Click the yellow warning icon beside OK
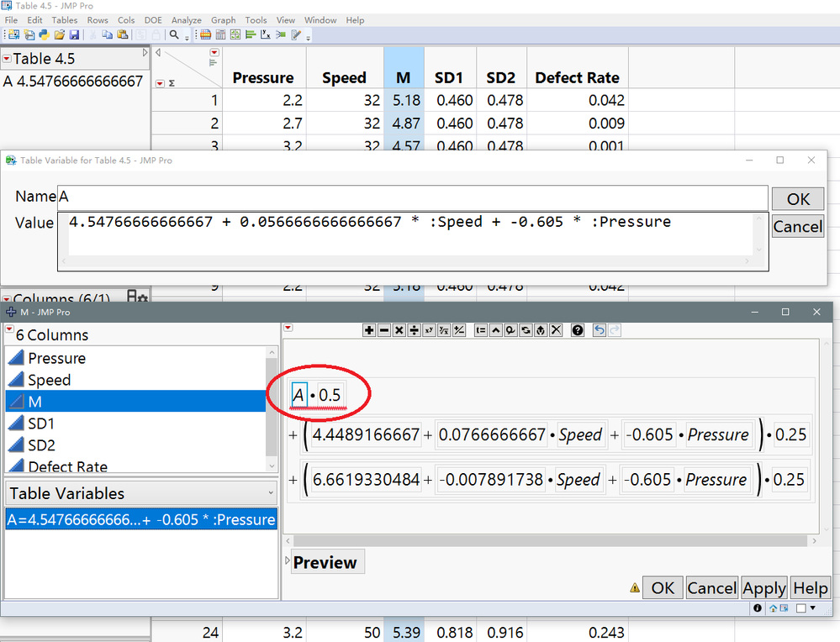Image resolution: width=840 pixels, height=642 pixels. 635,588
